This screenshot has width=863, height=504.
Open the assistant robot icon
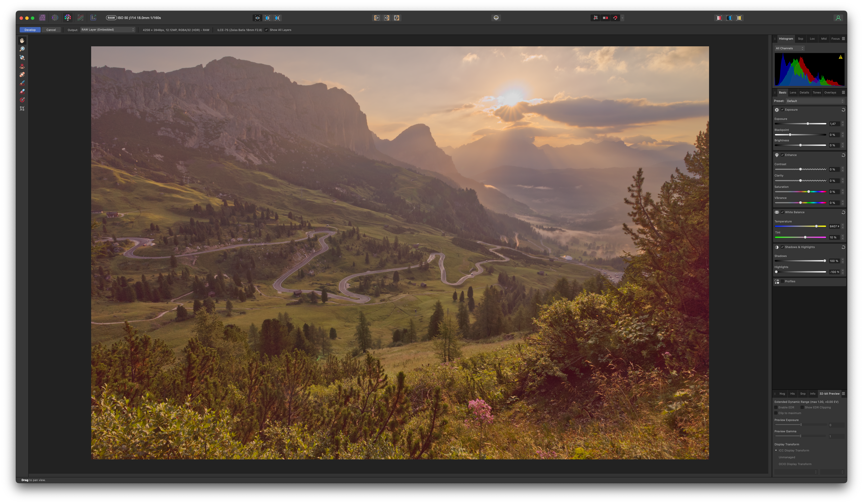pos(496,18)
